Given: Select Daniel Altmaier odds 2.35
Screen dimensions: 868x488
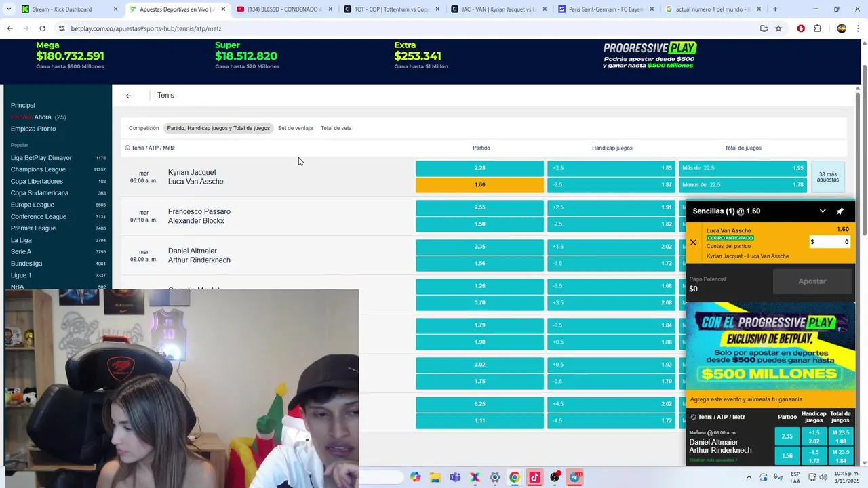Looking at the screenshot, I should pyautogui.click(x=479, y=247).
